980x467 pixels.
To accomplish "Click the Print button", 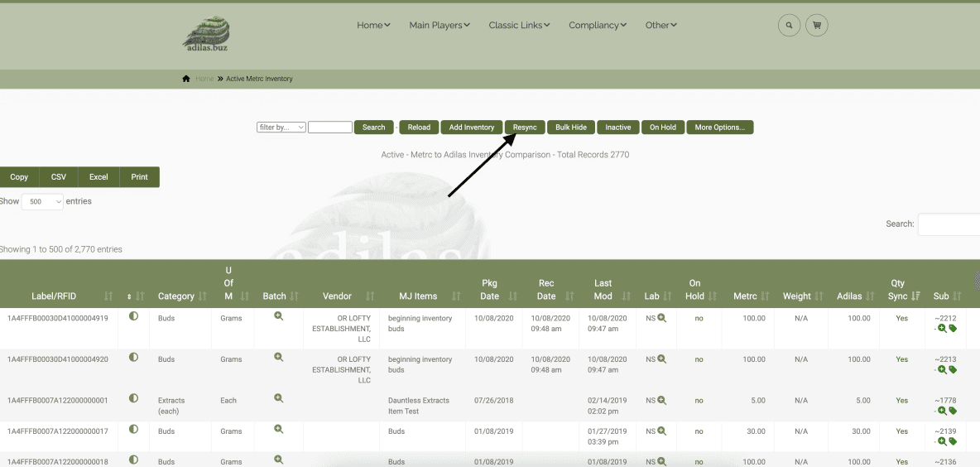I will coord(139,177).
